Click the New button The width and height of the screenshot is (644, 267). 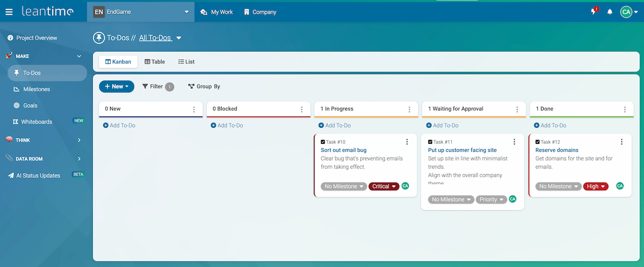click(116, 86)
